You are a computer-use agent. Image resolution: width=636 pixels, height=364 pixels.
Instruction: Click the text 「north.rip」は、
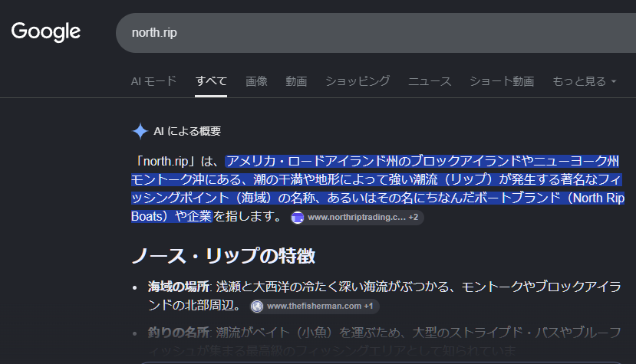[x=177, y=161]
